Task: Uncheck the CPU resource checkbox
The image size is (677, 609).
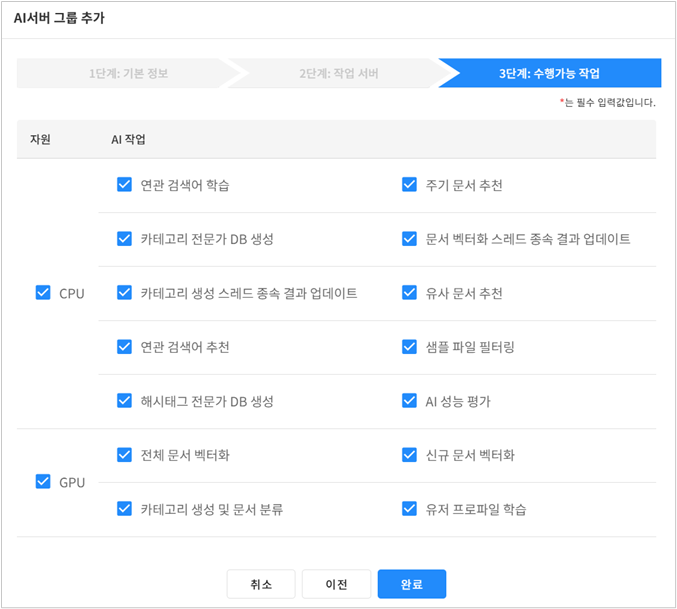Action: (x=42, y=293)
